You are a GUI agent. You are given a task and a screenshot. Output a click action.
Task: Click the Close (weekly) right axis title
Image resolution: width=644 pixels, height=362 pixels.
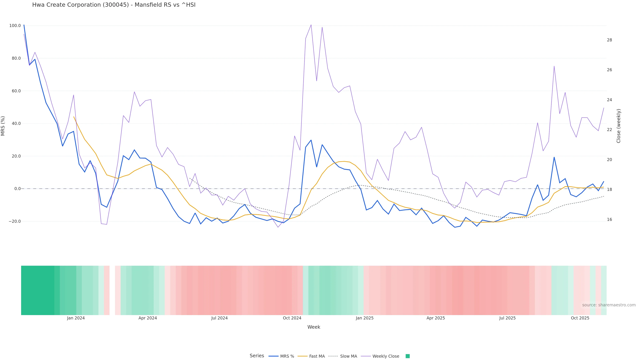tap(619, 126)
